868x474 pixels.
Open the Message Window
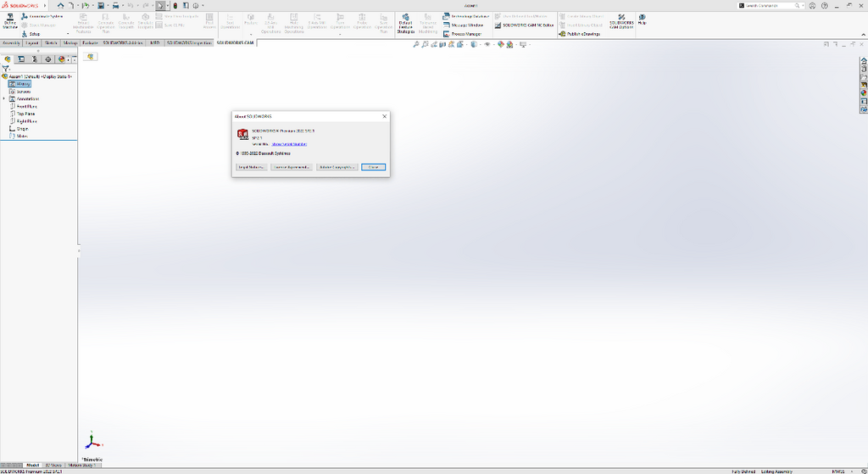(x=463, y=25)
